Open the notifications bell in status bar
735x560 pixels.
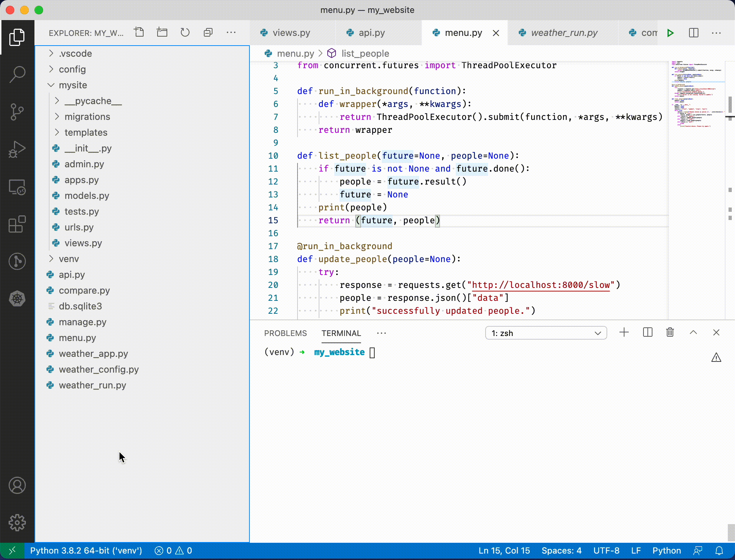tap(719, 551)
